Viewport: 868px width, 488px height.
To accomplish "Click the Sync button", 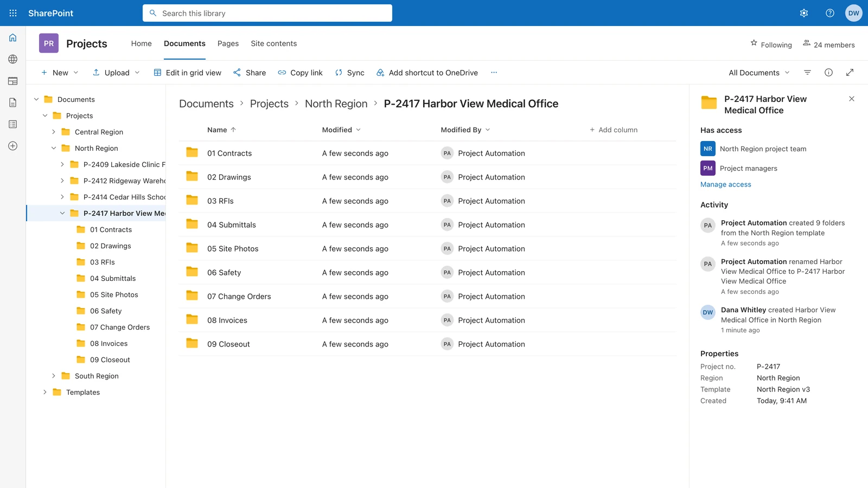I will point(350,73).
